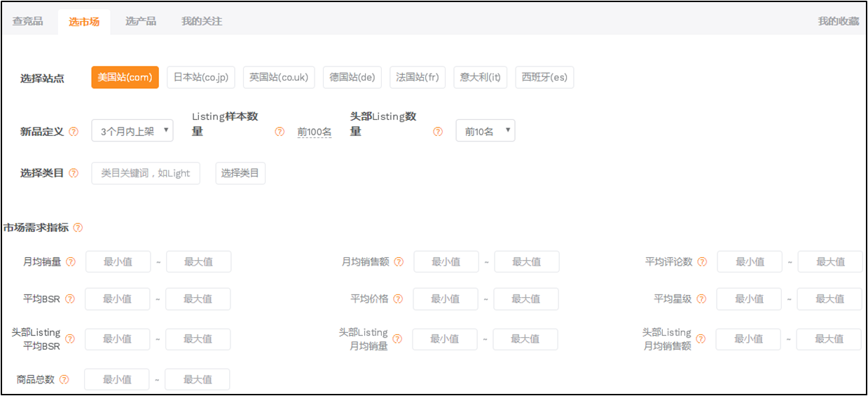Click the 选择类目 button

pos(240,173)
